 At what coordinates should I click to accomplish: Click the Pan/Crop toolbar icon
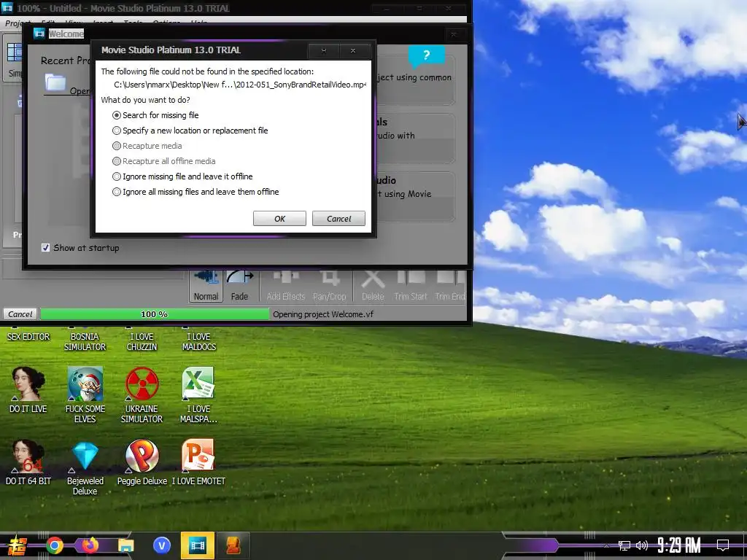click(x=330, y=285)
